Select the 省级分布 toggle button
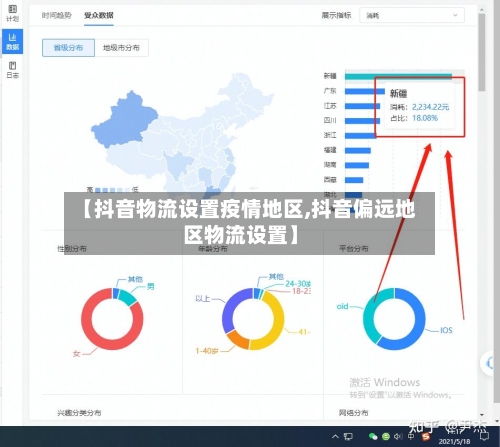Viewport: 500px width, 447px height. pyautogui.click(x=68, y=48)
